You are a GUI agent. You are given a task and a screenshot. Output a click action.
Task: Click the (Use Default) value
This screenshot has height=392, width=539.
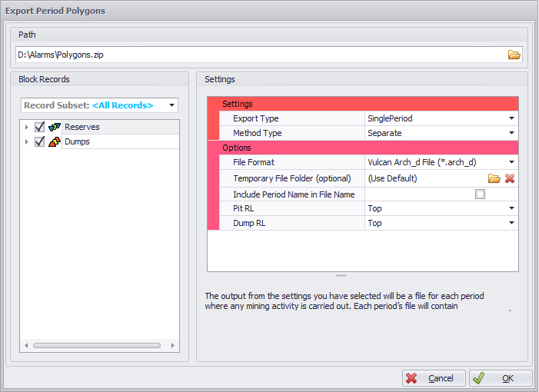pos(392,178)
